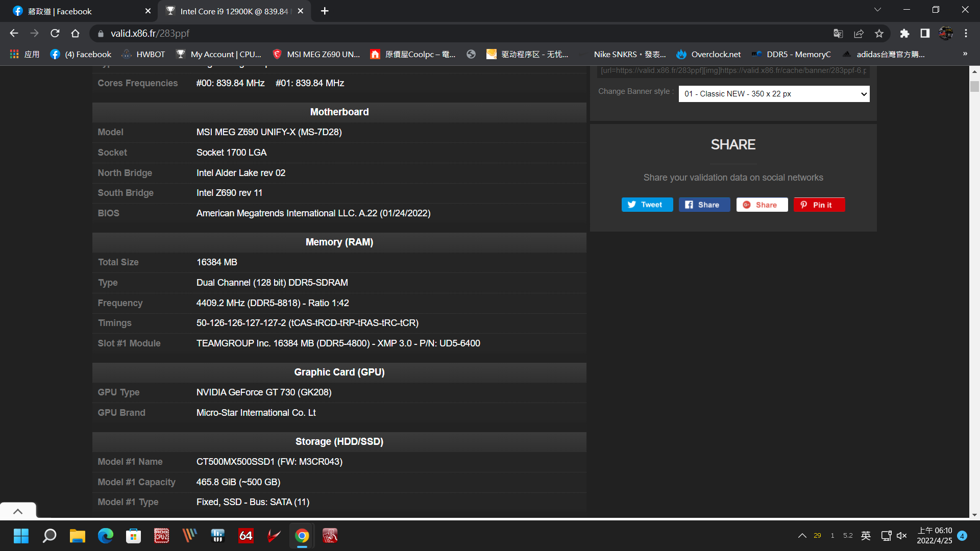Bookmark this page with the star icon
Viewport: 980px width, 551px height.
tap(879, 33)
